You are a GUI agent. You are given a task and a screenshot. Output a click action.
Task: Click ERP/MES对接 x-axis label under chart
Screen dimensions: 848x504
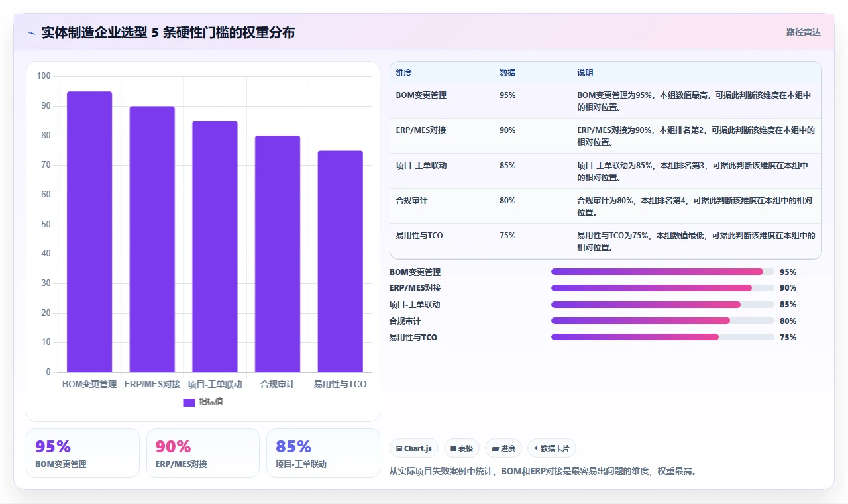pos(152,384)
